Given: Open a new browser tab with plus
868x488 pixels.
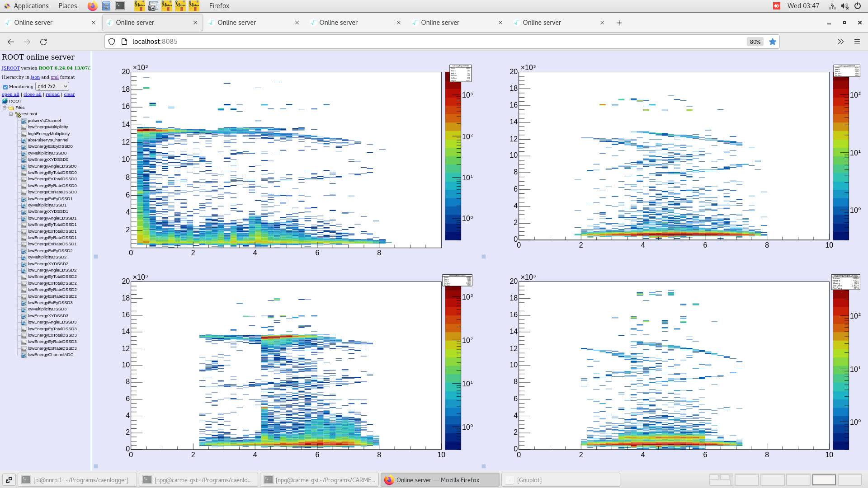Looking at the screenshot, I should point(619,23).
